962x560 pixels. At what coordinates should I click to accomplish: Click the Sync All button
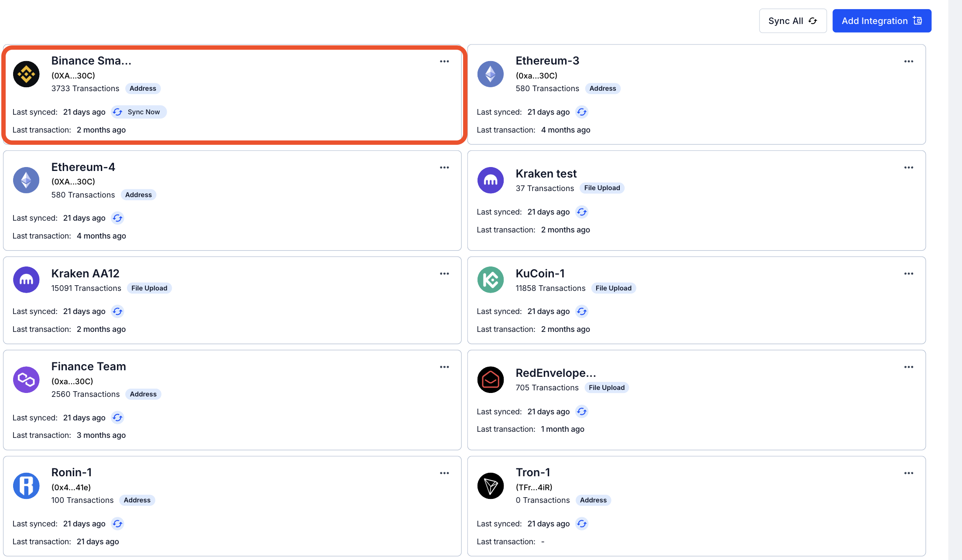click(793, 21)
